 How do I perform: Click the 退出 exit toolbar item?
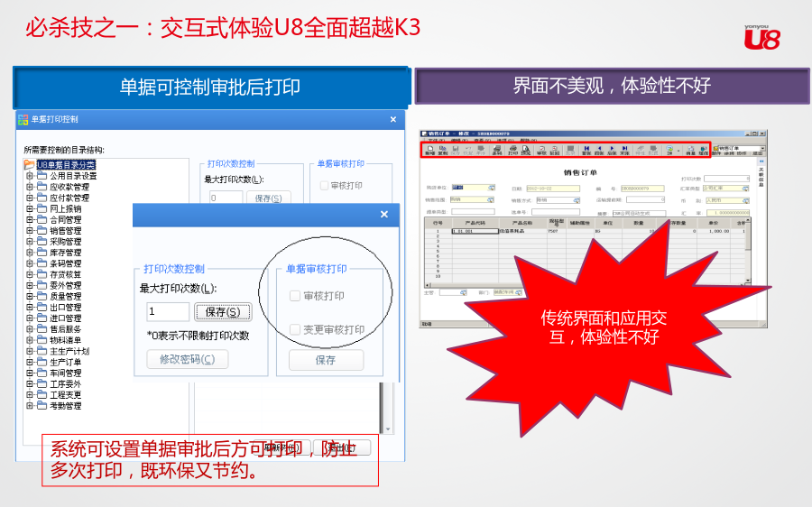[x=757, y=153]
